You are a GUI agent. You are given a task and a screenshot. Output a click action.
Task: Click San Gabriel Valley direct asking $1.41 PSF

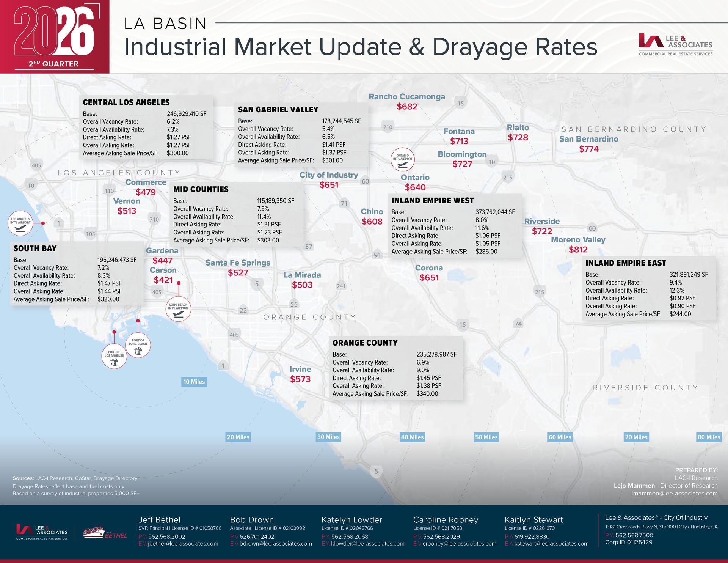pos(334,145)
